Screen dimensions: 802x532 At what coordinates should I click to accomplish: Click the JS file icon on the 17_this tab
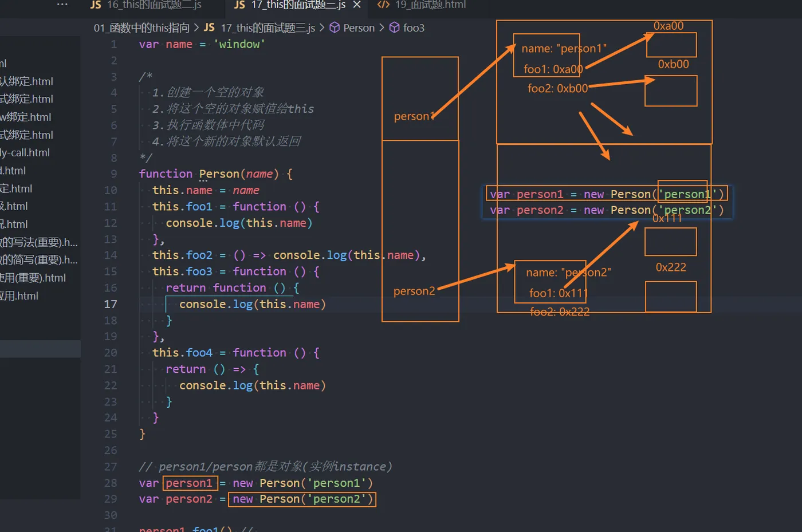click(x=240, y=5)
